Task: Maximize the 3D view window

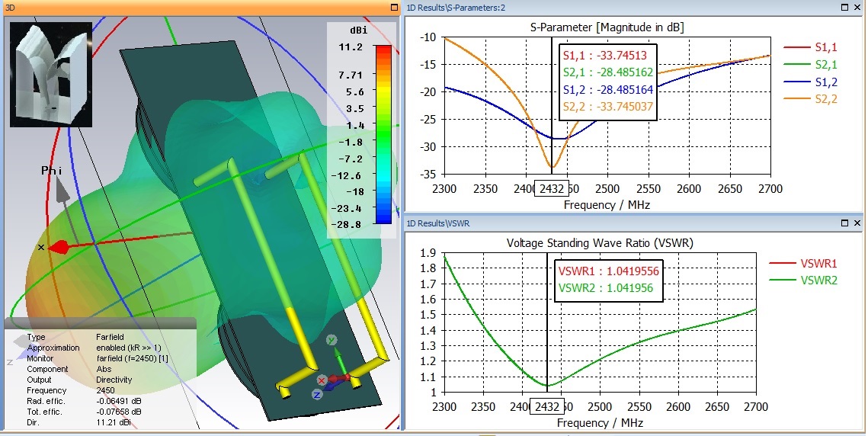Action: click(394, 8)
